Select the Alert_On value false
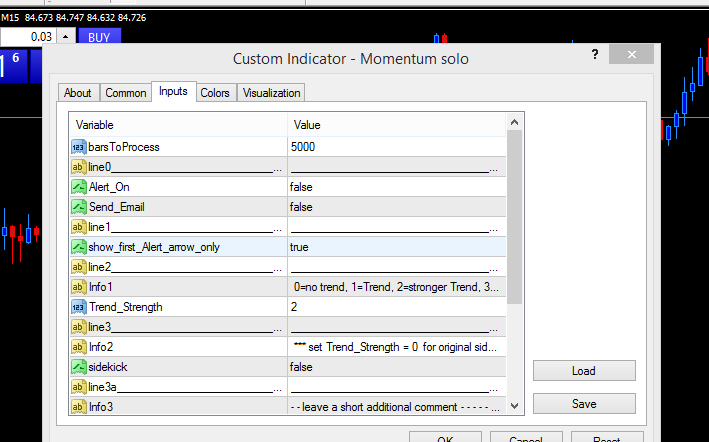This screenshot has width=709, height=442. (x=301, y=187)
